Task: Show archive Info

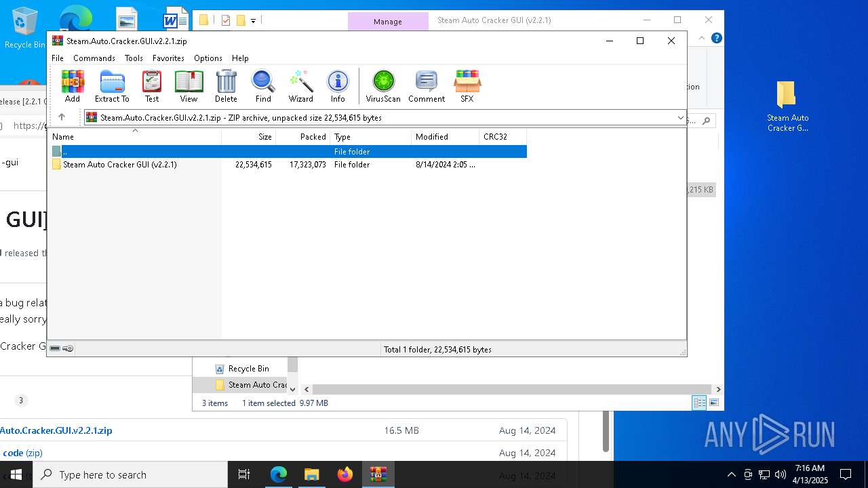Action: [338, 86]
